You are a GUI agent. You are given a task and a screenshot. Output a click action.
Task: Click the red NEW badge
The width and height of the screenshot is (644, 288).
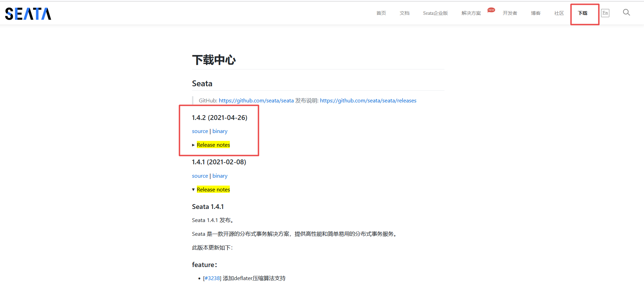point(491,10)
